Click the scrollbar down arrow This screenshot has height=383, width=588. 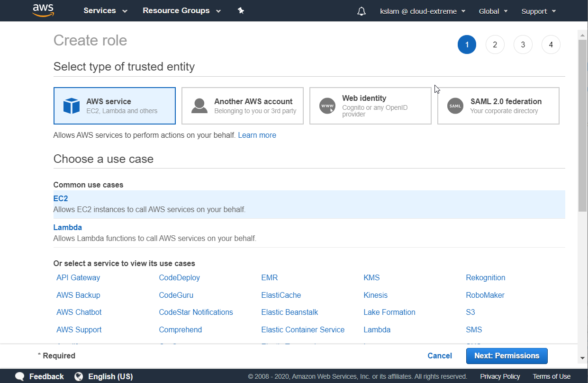582,358
